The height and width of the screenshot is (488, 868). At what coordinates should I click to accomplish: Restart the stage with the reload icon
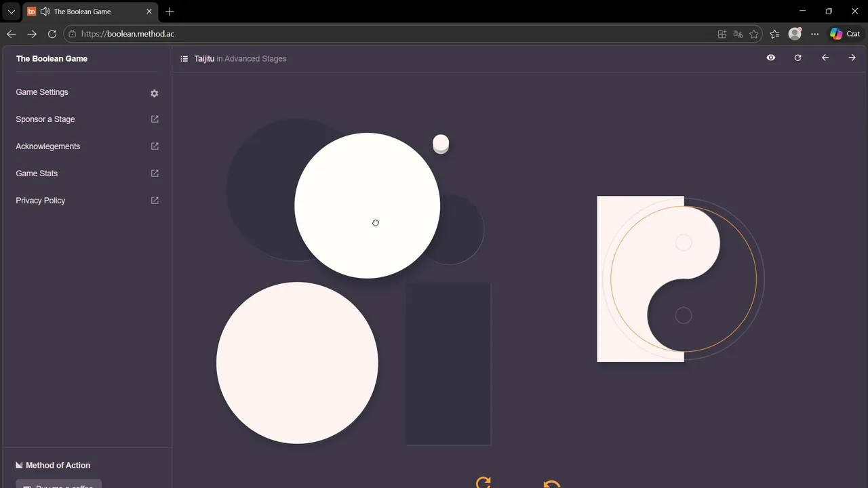(x=798, y=58)
